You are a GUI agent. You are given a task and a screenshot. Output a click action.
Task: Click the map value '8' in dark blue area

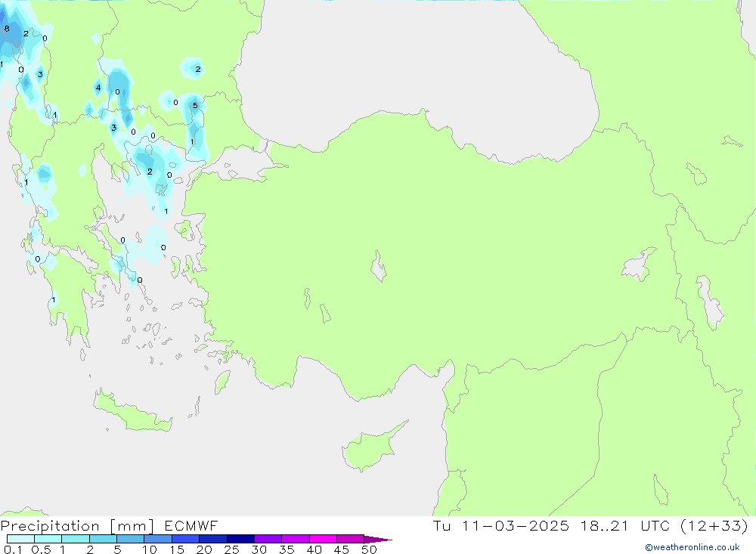7,29
